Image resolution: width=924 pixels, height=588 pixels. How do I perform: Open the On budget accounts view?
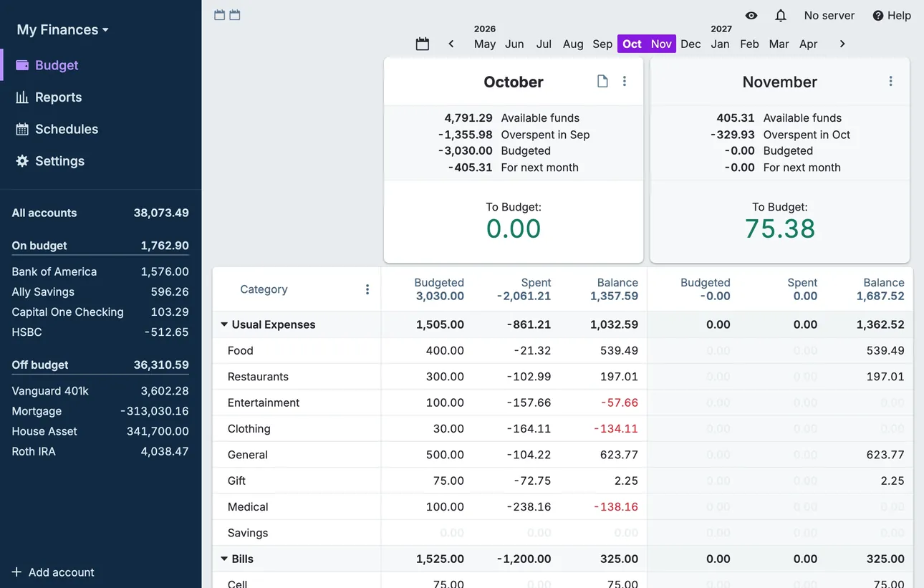coord(100,246)
